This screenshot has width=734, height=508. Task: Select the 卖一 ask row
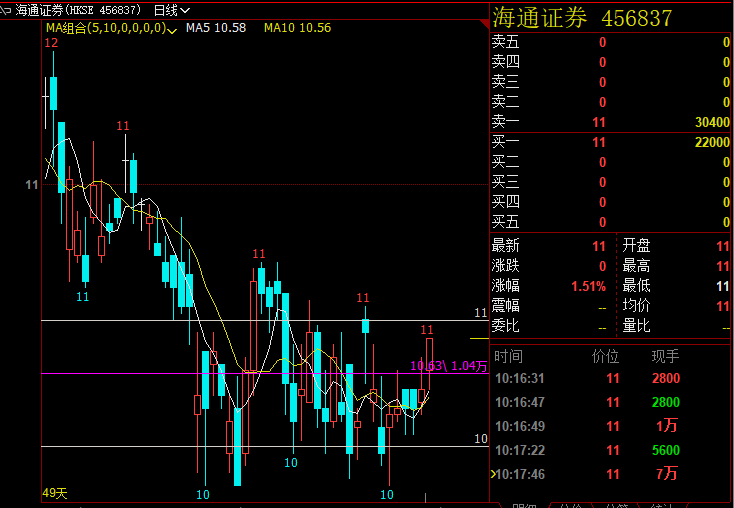click(x=610, y=122)
